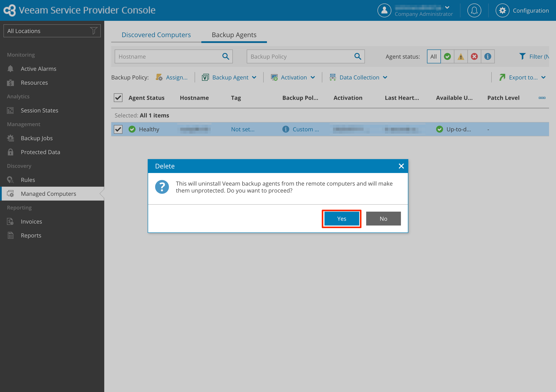
Task: Sort by Agent Status column header
Action: tap(146, 98)
